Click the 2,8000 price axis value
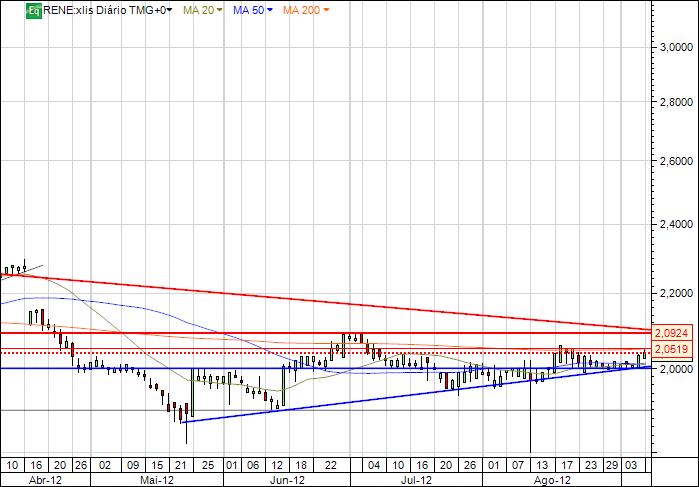 tap(674, 102)
